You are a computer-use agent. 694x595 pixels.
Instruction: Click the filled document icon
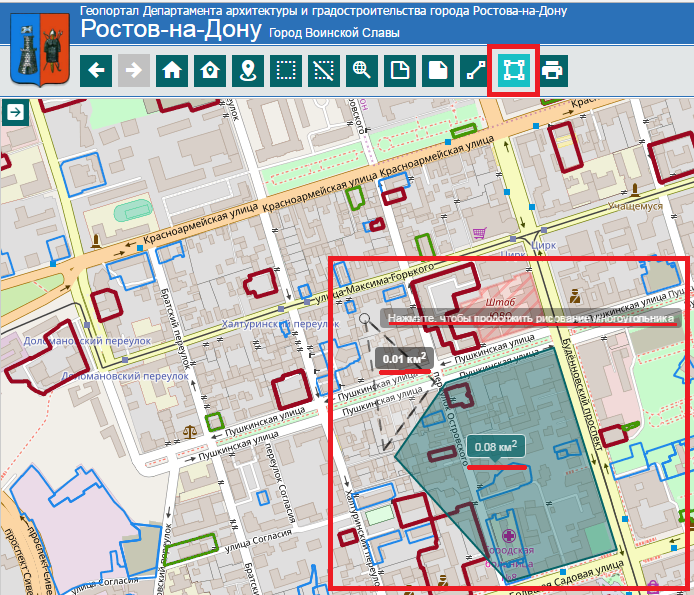tap(438, 70)
